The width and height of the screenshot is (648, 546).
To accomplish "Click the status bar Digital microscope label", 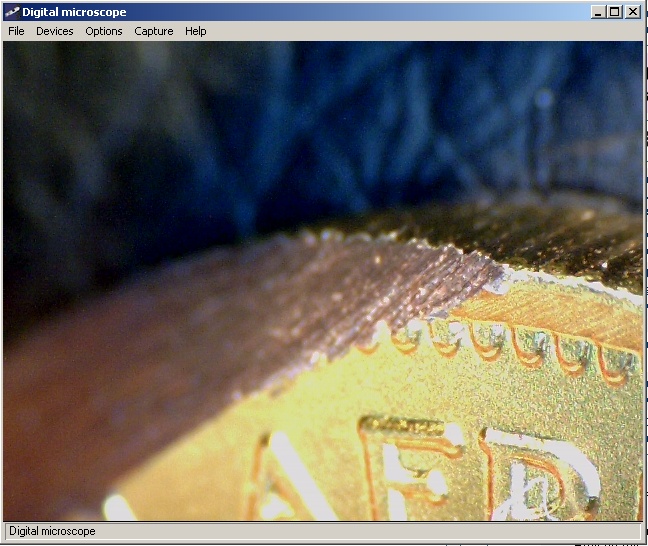I will click(x=52, y=531).
